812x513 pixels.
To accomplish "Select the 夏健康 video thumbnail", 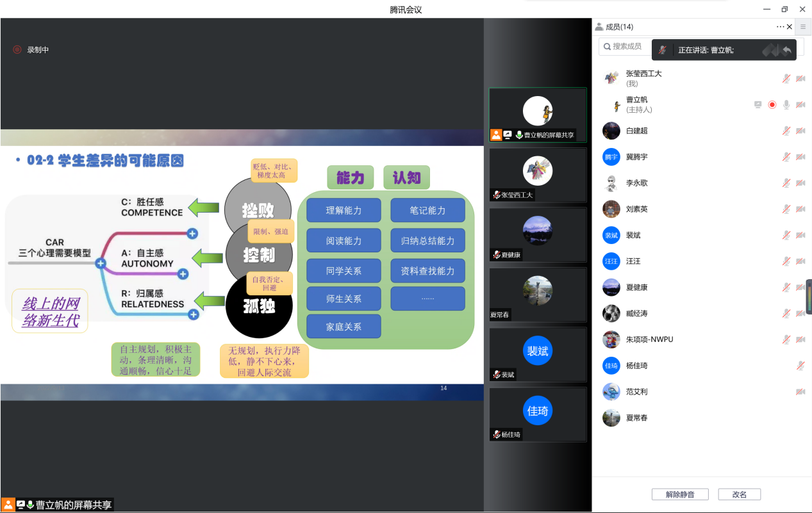I will (538, 234).
